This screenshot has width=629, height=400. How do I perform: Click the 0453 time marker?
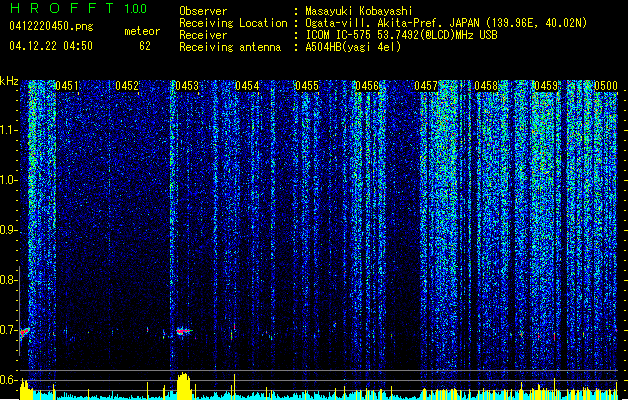pyautogui.click(x=187, y=86)
